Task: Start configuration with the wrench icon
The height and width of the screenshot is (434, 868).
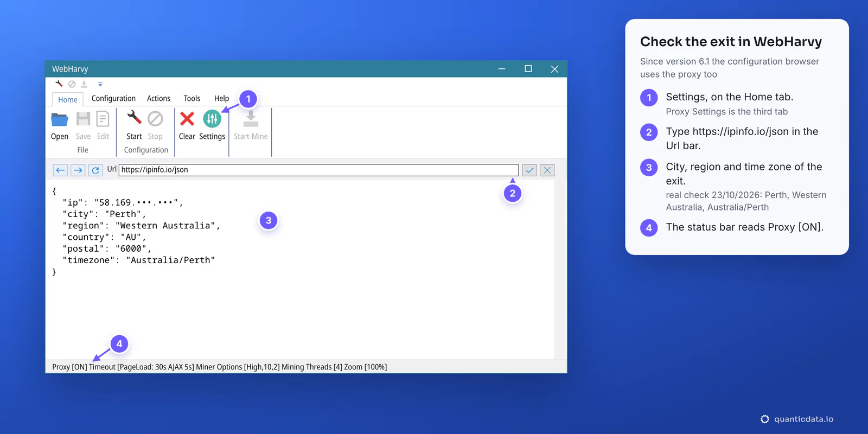Action: [x=134, y=118]
